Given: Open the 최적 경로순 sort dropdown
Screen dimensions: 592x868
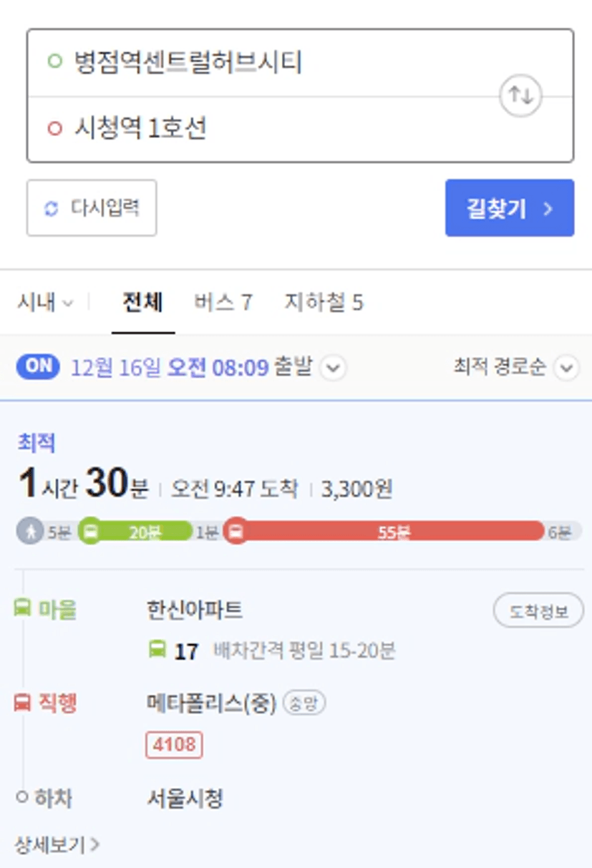Looking at the screenshot, I should point(515,368).
